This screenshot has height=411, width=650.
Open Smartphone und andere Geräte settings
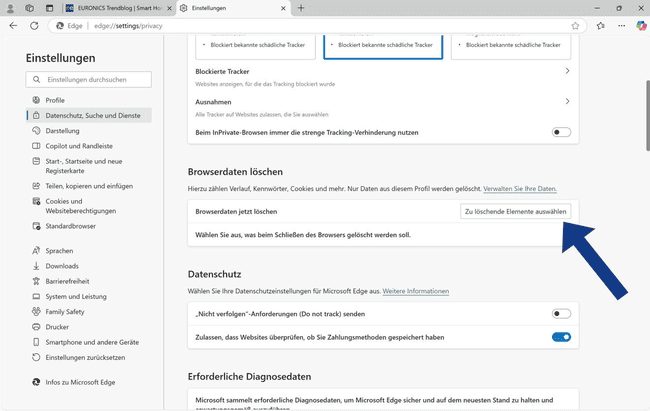(89, 342)
